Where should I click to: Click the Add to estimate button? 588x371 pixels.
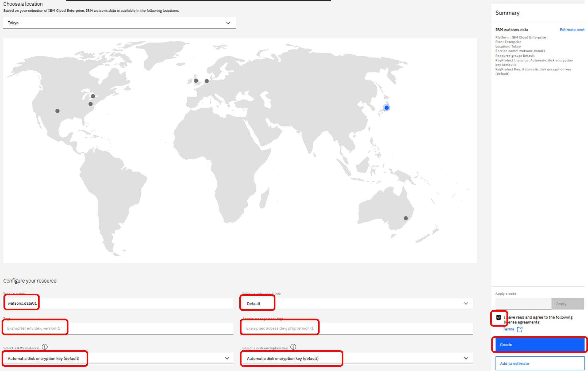pos(540,363)
